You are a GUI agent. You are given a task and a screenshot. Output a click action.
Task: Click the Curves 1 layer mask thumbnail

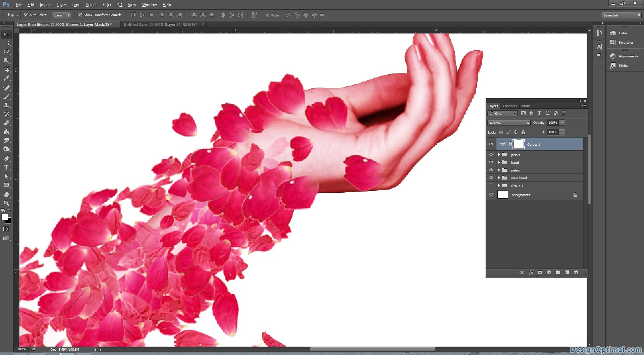click(519, 144)
